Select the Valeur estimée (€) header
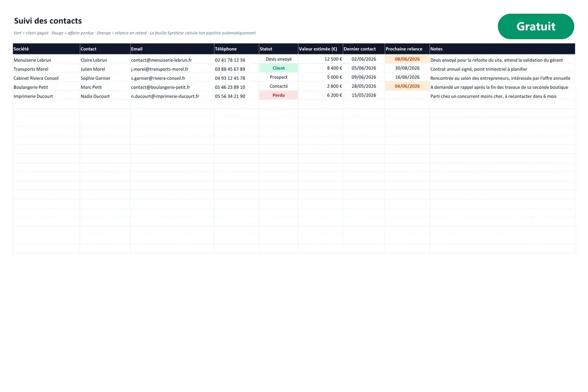Screen dimensions: 588x392 click(320, 49)
